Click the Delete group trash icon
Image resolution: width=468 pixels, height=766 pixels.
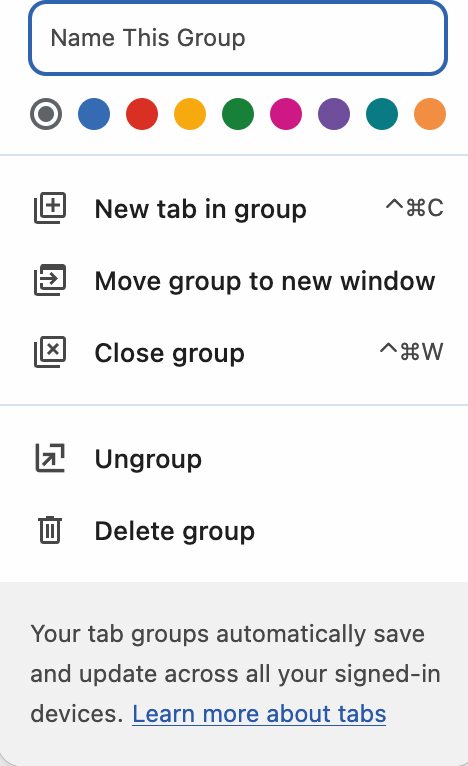tap(50, 530)
